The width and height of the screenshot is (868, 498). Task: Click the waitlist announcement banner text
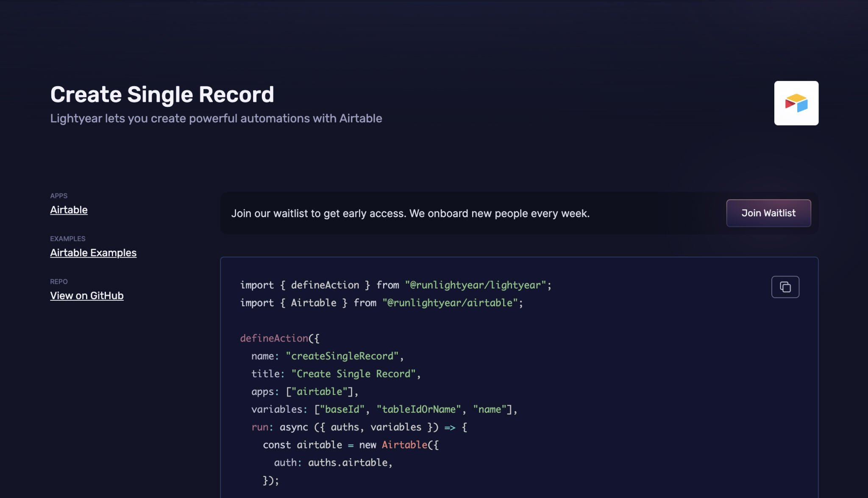pos(410,213)
